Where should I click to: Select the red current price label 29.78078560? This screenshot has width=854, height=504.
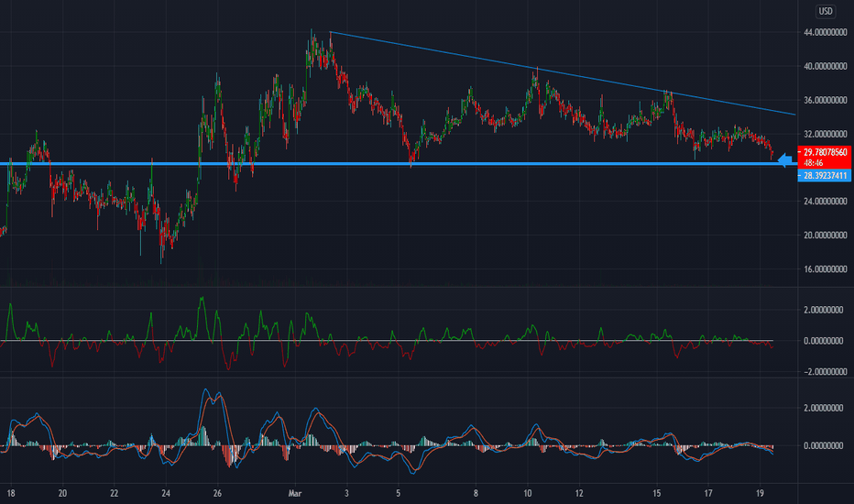pyautogui.click(x=825, y=152)
